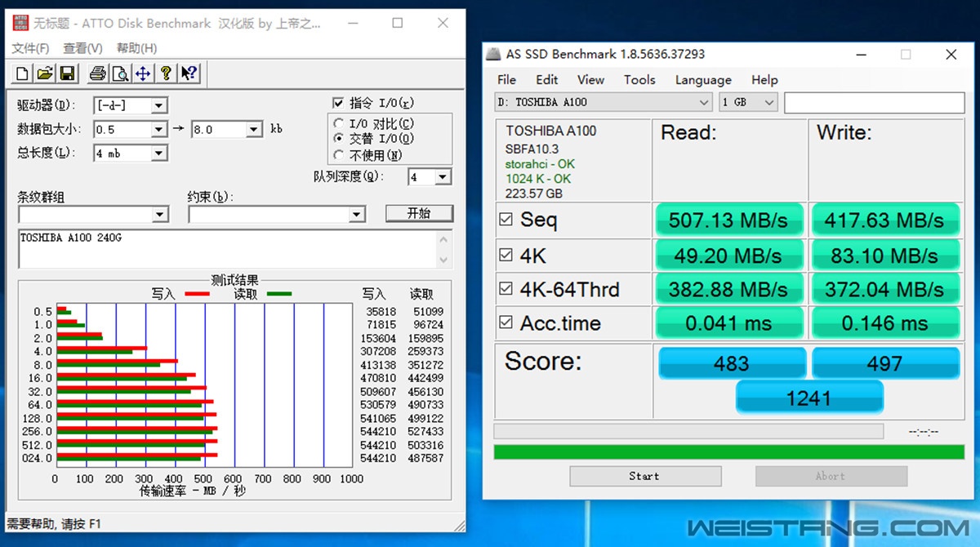980x547 pixels.
Task: Click the 4K read result 49.20 MB/s
Action: pyautogui.click(x=728, y=256)
